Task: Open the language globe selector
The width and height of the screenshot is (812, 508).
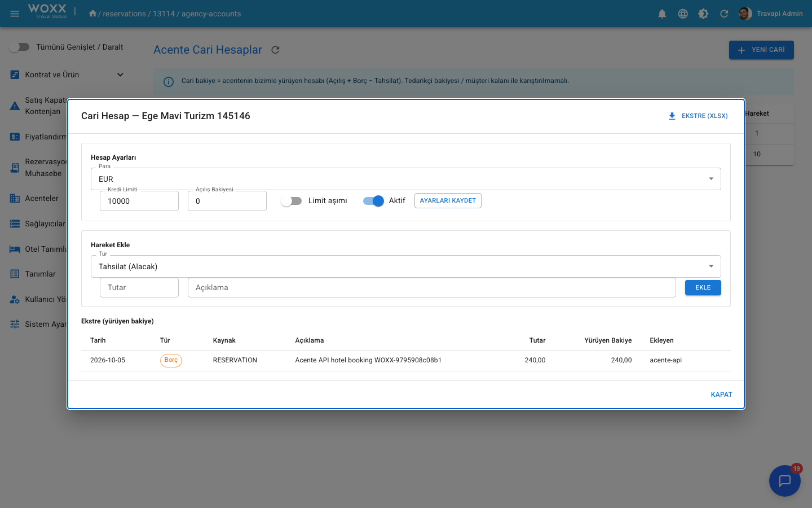Action: tap(683, 14)
